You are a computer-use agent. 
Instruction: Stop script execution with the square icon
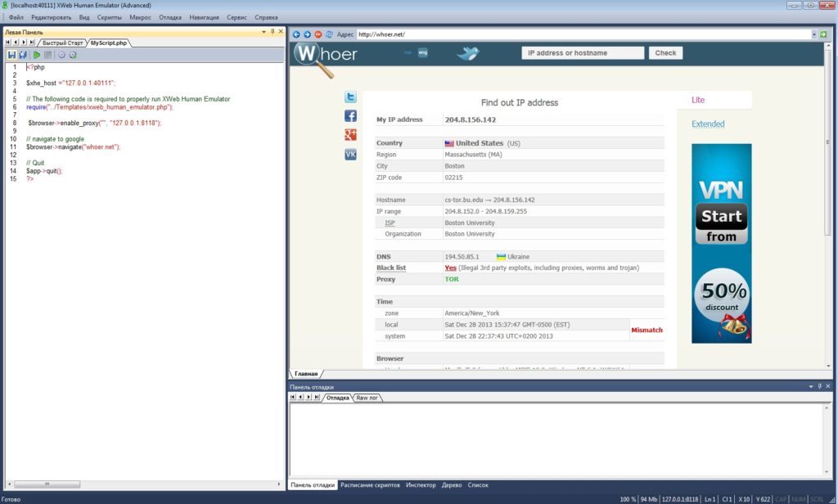pyautogui.click(x=47, y=55)
